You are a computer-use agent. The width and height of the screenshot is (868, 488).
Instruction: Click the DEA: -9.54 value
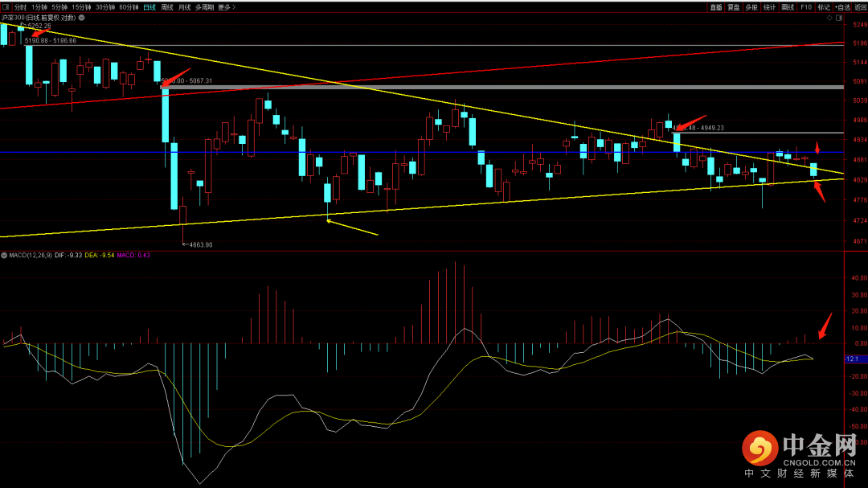point(100,256)
